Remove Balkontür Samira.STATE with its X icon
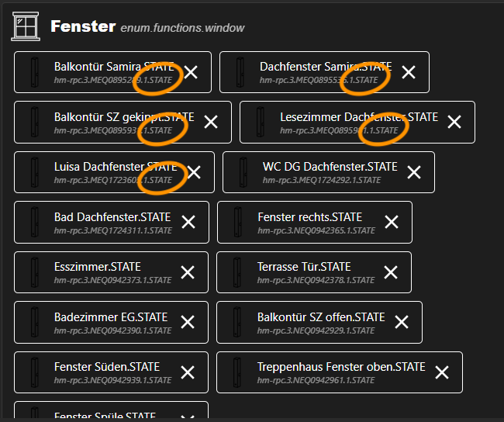This screenshot has height=422, width=504. point(191,72)
